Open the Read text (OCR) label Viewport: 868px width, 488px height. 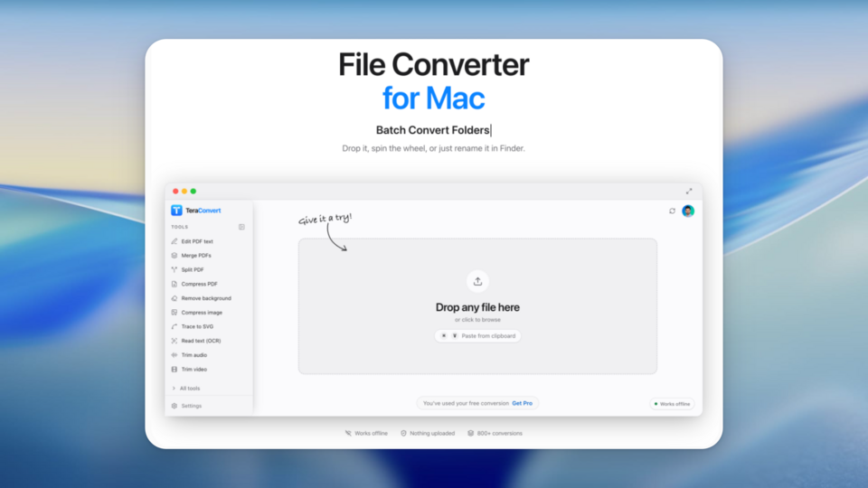coord(201,341)
